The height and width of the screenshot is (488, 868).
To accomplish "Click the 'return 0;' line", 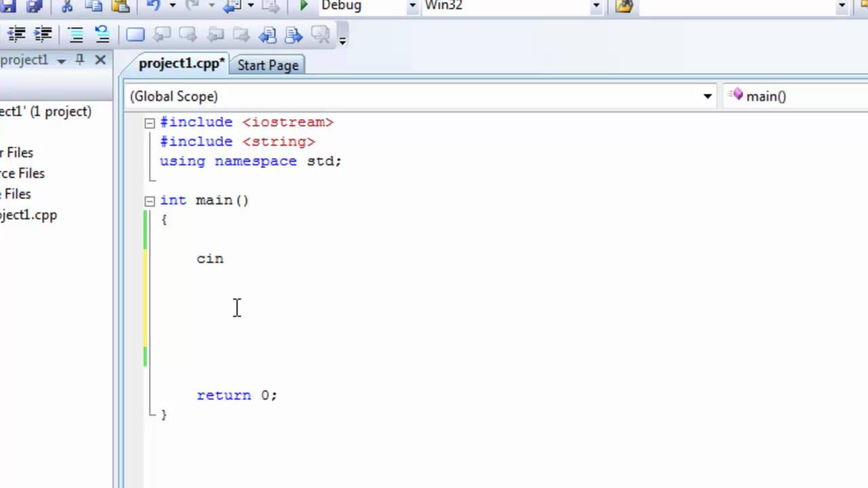I will pos(237,395).
